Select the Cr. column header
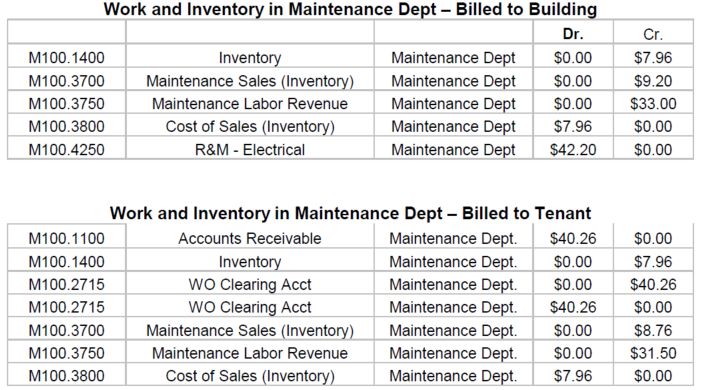 coord(653,34)
